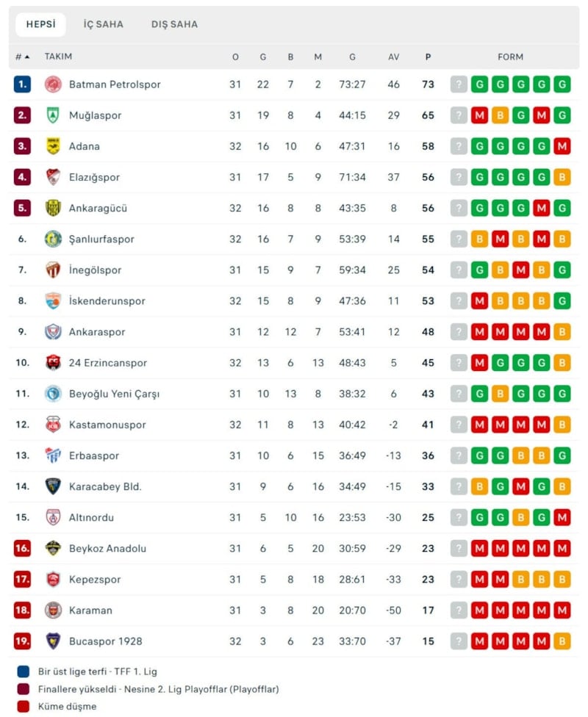Click the Şanlıurfaspor club logo
This screenshot has height=717, width=588.
point(53,239)
